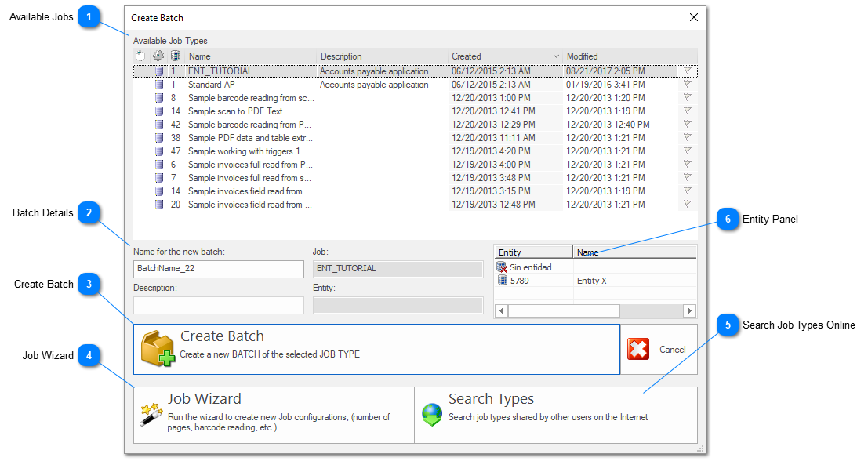Click the grid icon in the column header
The width and height of the screenshot is (868, 461).
click(x=174, y=56)
